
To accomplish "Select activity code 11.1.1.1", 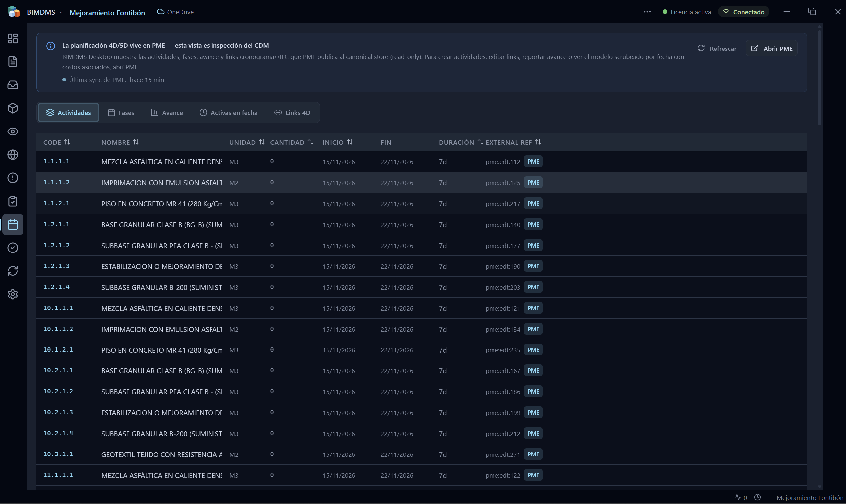I will point(58,475).
